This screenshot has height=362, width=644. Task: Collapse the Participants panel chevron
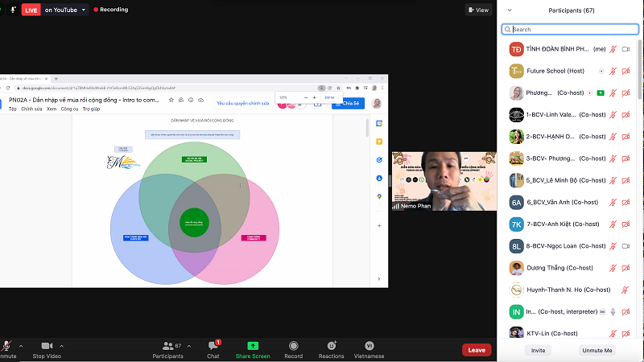point(509,10)
